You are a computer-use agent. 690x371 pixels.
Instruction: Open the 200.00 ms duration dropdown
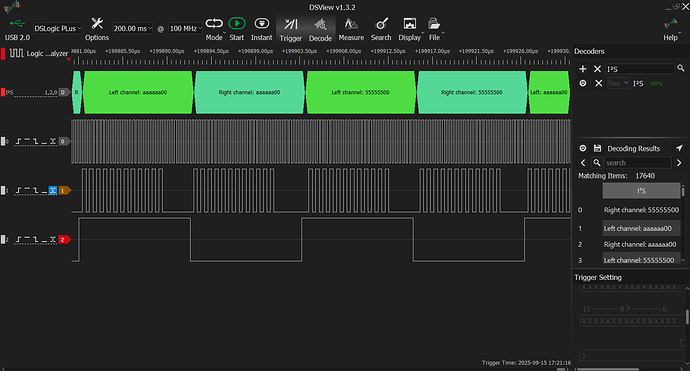(132, 29)
